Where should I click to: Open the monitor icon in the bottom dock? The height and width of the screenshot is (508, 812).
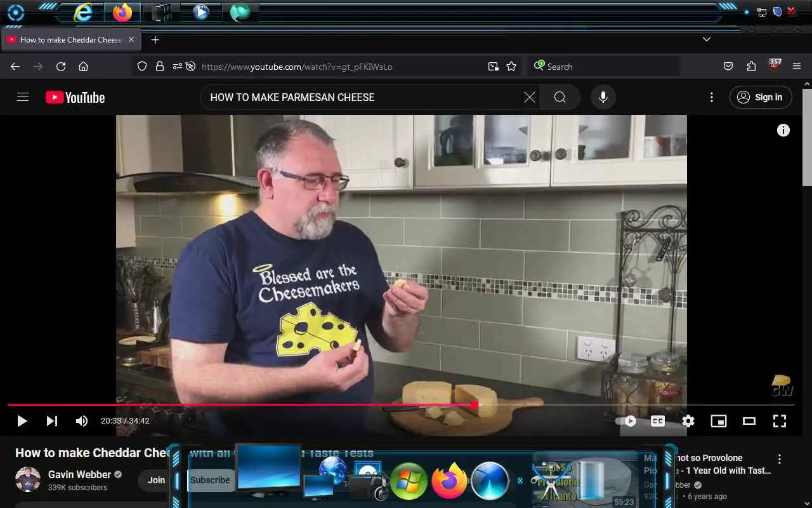(x=269, y=471)
